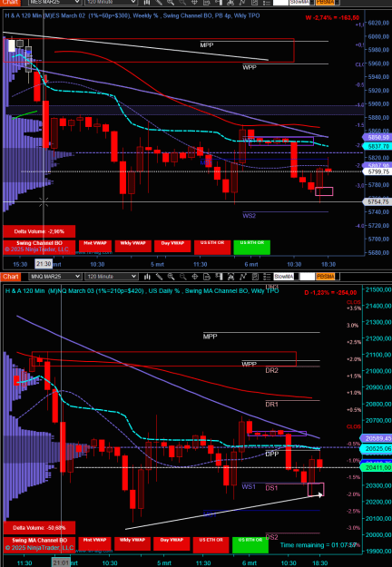Open indicators wave icon on MNQ chart toolbar
The image size is (392, 567).
[242, 277]
